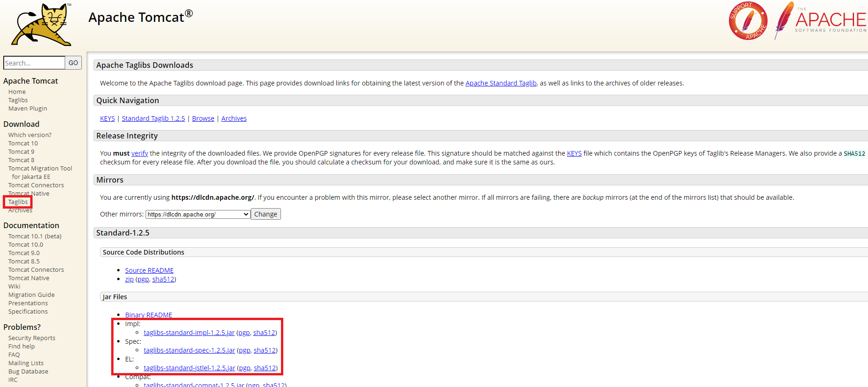Open the Presentations link
868x387 pixels.
[28, 303]
